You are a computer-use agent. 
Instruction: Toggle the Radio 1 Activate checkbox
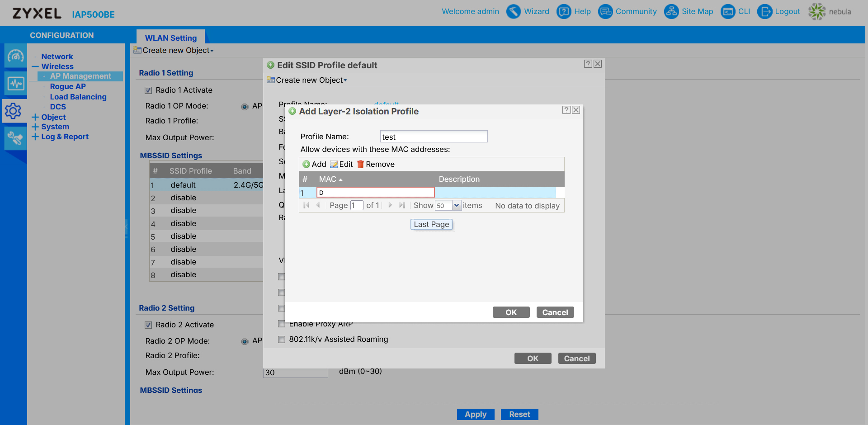tap(148, 90)
